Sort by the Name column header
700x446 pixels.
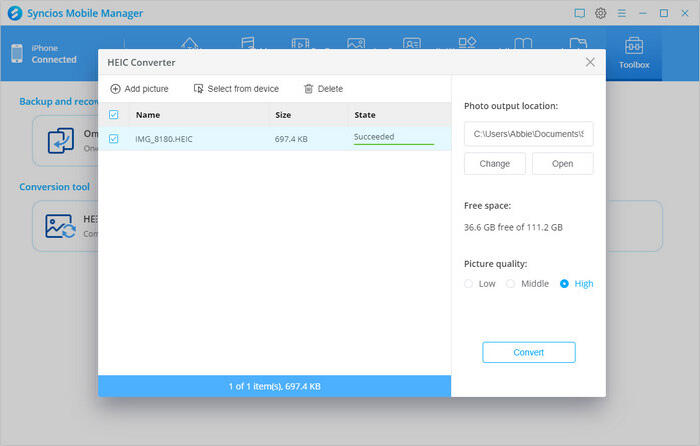[x=148, y=115]
